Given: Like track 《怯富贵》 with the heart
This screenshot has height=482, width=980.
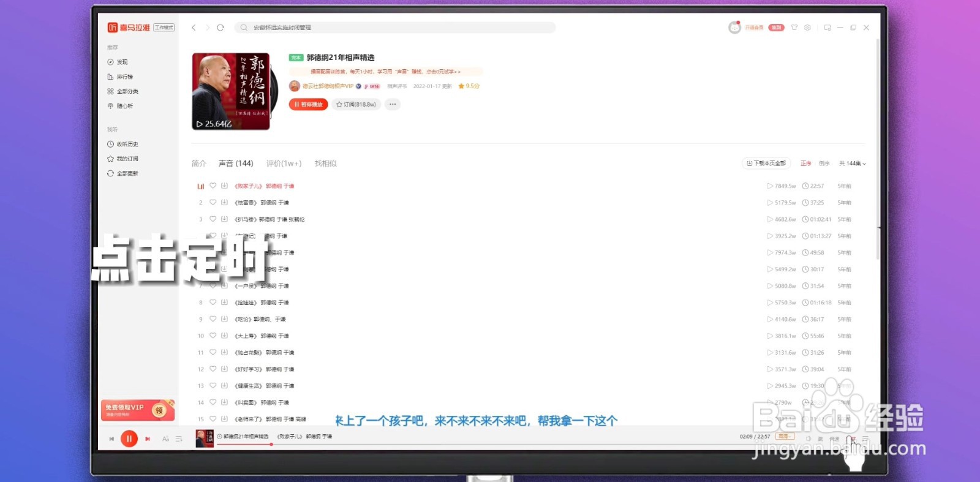Looking at the screenshot, I should (x=213, y=202).
